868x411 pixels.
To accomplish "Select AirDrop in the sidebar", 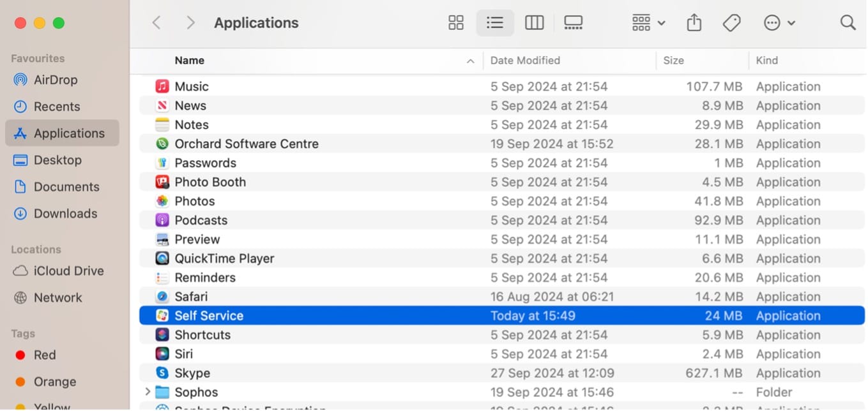I will pos(56,80).
